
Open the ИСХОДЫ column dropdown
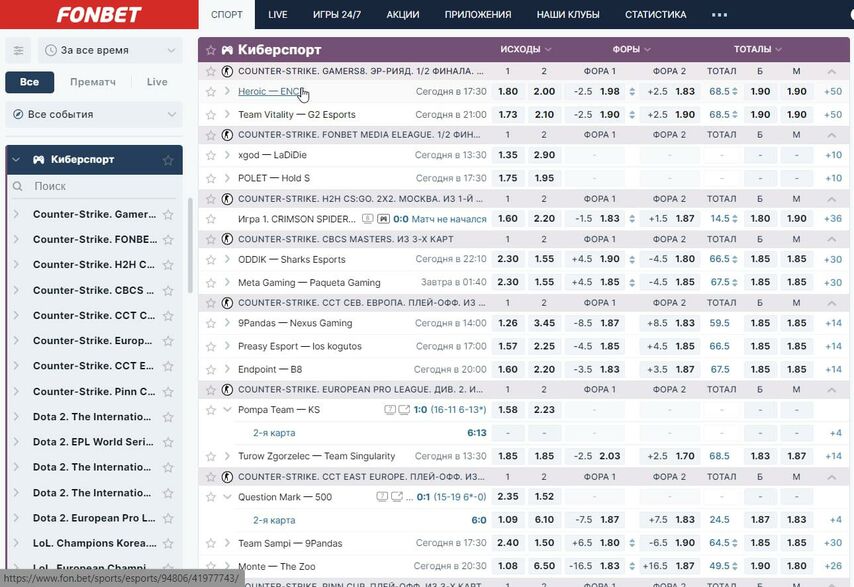526,50
